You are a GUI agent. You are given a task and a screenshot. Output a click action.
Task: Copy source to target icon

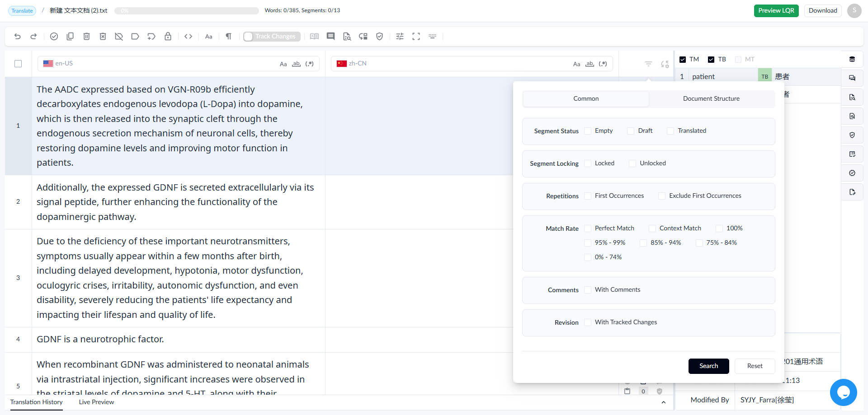click(x=70, y=37)
